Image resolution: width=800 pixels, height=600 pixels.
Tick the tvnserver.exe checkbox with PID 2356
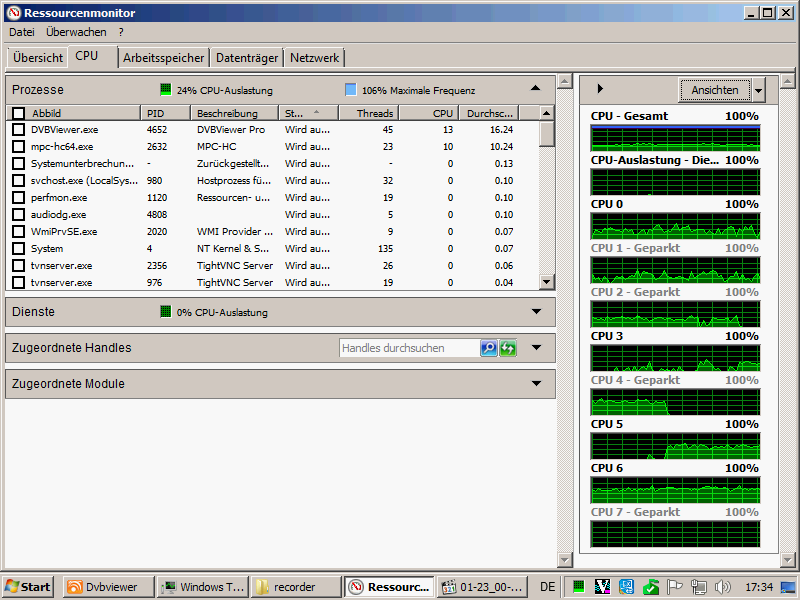(18, 266)
